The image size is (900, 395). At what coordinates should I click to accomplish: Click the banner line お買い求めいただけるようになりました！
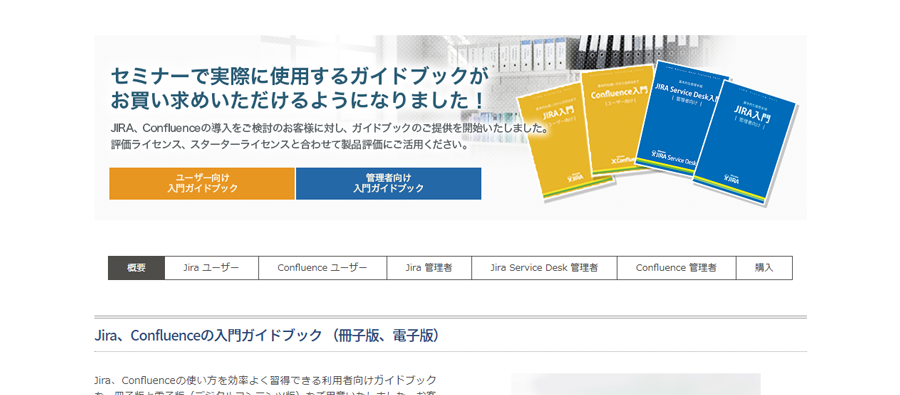[x=297, y=100]
